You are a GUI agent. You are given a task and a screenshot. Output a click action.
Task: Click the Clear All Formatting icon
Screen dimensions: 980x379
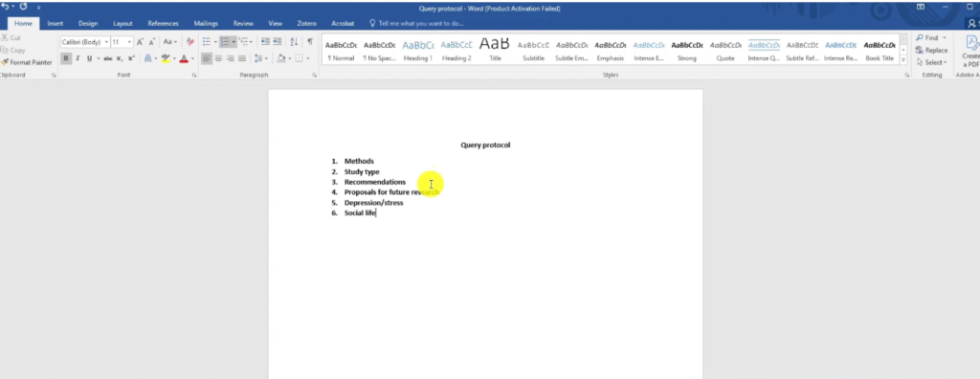[x=190, y=42]
